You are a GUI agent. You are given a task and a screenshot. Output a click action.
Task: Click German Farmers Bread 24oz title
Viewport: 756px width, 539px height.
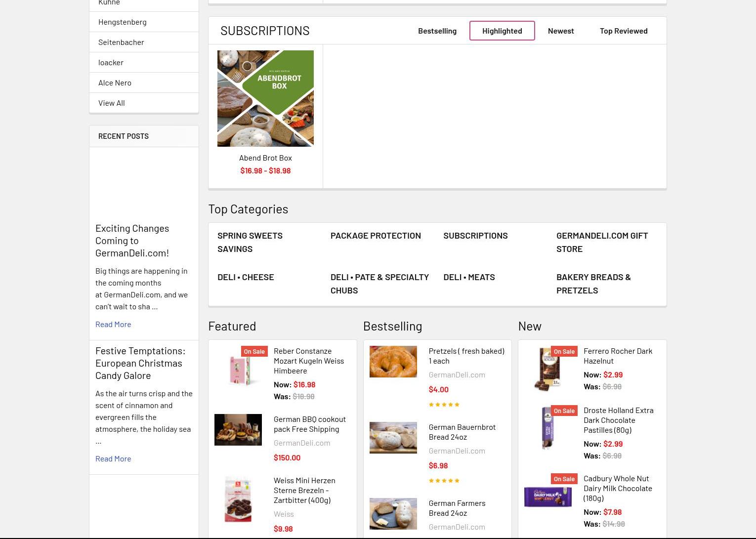coord(457,508)
